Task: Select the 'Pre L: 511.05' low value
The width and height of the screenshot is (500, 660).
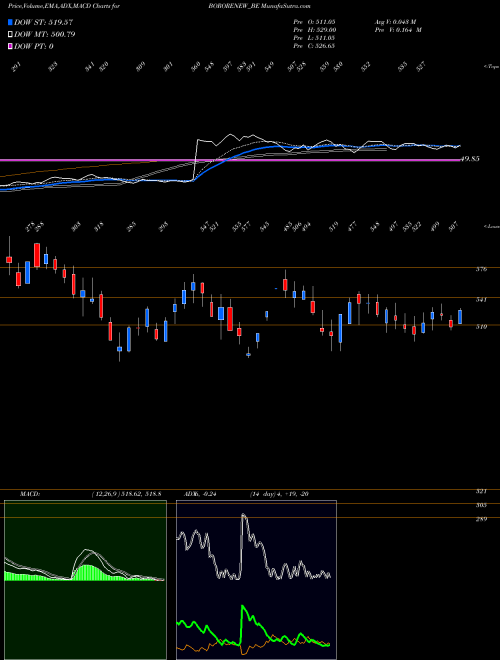Action: 314,38
